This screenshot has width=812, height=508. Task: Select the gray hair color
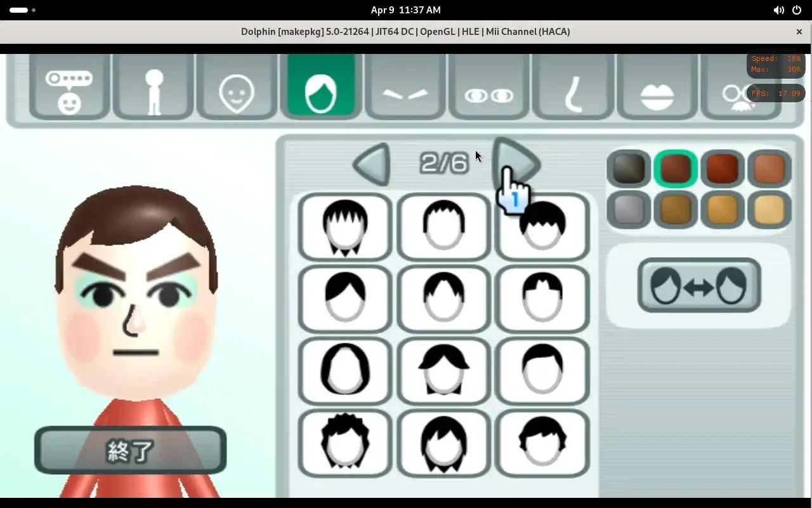click(x=629, y=210)
